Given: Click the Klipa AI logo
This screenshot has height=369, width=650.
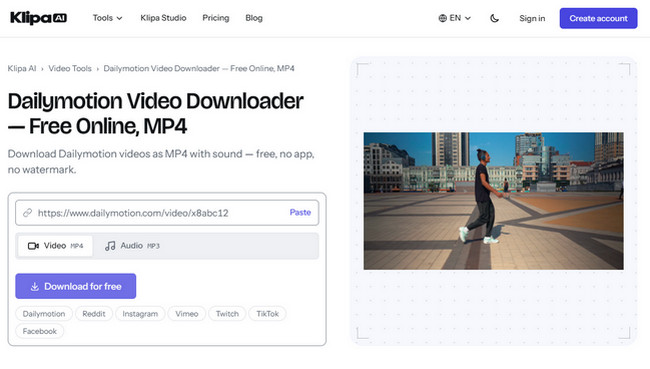Looking at the screenshot, I should click(38, 18).
